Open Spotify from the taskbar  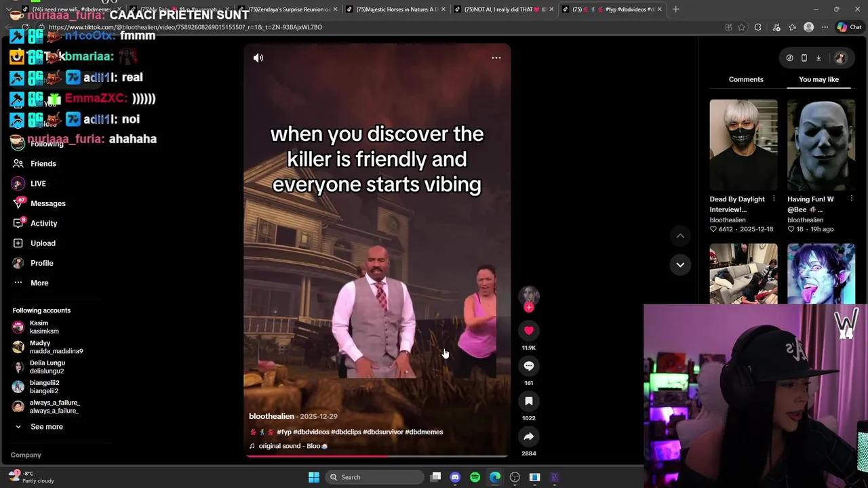tap(475, 477)
